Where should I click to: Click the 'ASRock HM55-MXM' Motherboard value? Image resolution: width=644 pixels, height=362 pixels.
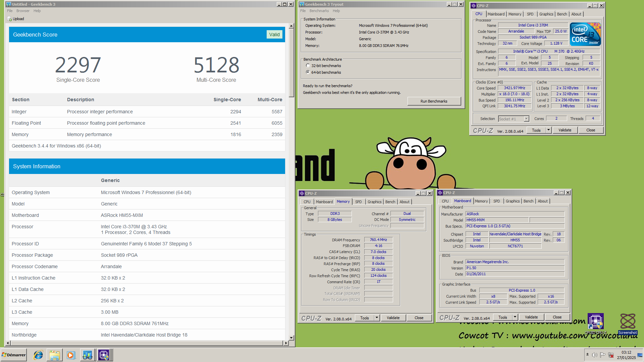point(122,215)
